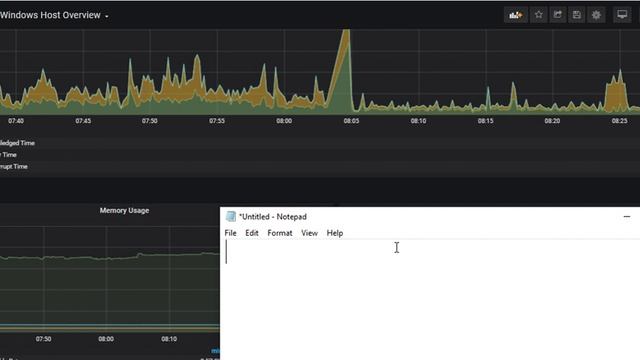Click the 08:10 label on Memory Usage graph
640x360 pixels.
(x=169, y=339)
